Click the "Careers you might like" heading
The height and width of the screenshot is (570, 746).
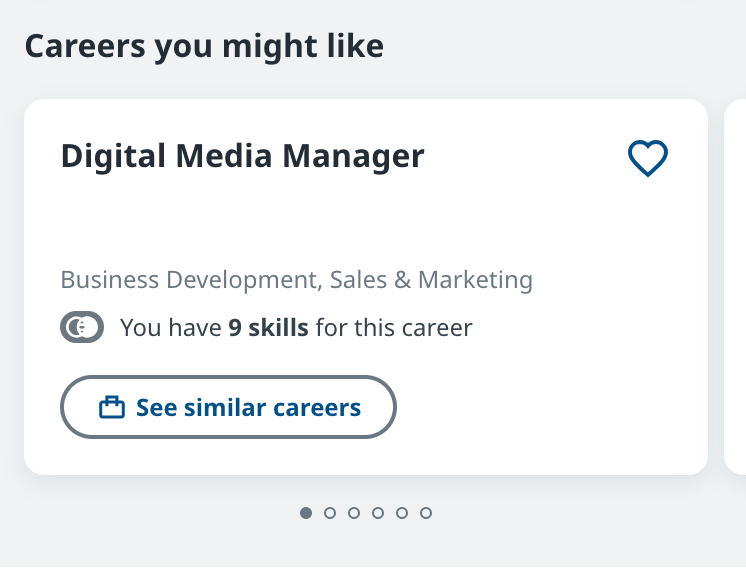pos(204,46)
